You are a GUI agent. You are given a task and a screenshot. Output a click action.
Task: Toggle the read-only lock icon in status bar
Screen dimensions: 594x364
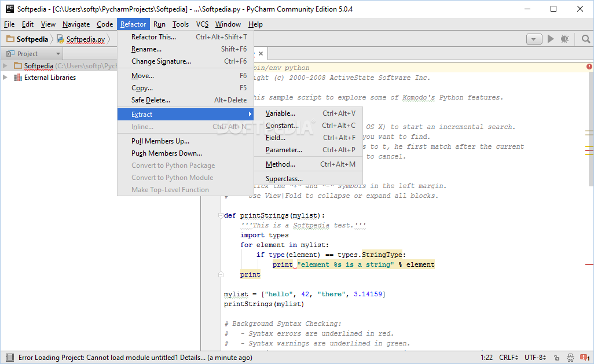click(x=556, y=358)
